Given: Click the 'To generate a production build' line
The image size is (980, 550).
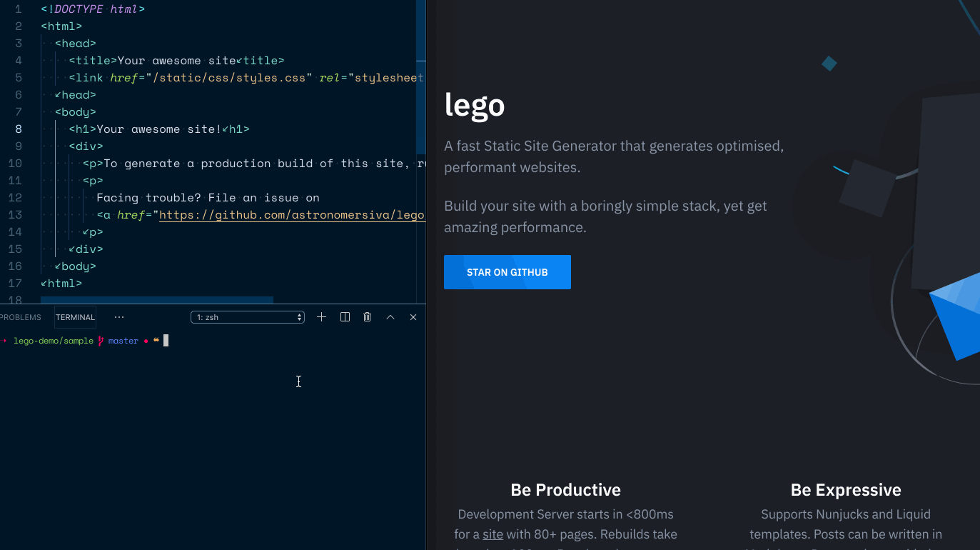Looking at the screenshot, I should pyautogui.click(x=254, y=164).
